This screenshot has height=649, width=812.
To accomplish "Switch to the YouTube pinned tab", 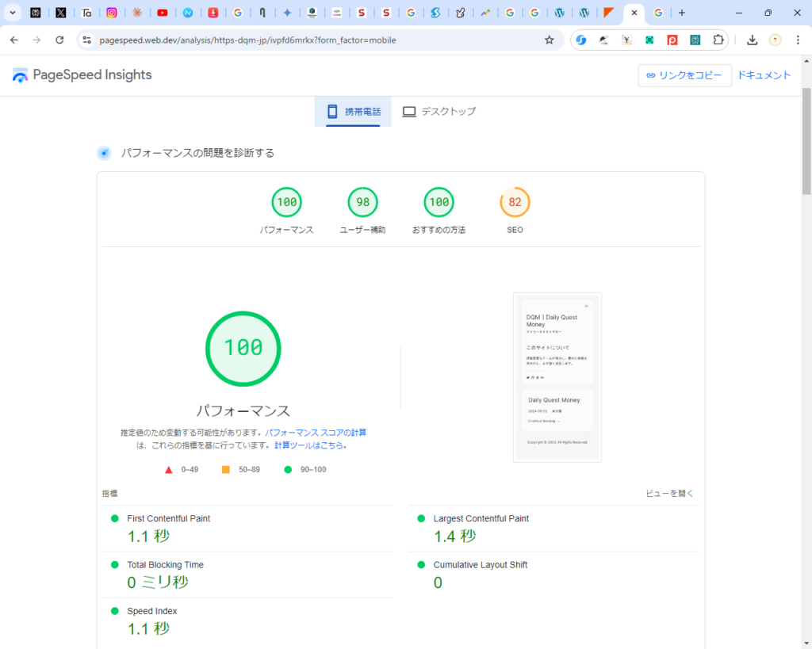I will (163, 13).
